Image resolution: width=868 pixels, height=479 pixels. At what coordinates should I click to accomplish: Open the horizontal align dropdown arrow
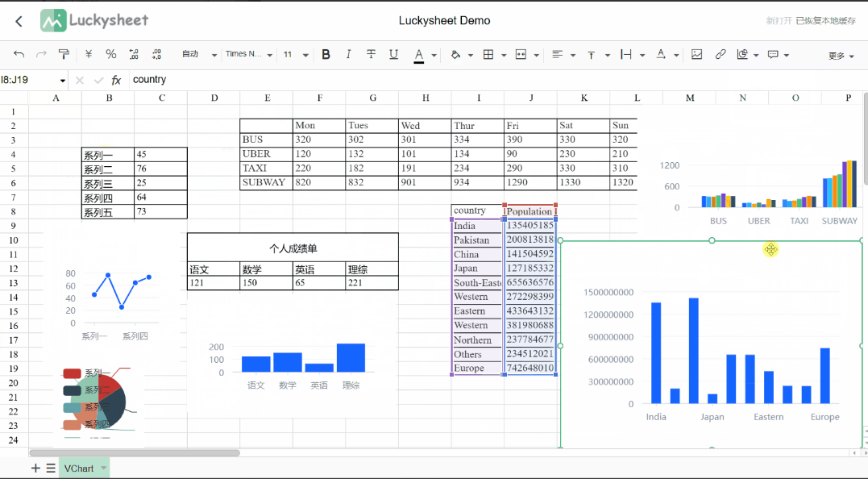(x=573, y=56)
